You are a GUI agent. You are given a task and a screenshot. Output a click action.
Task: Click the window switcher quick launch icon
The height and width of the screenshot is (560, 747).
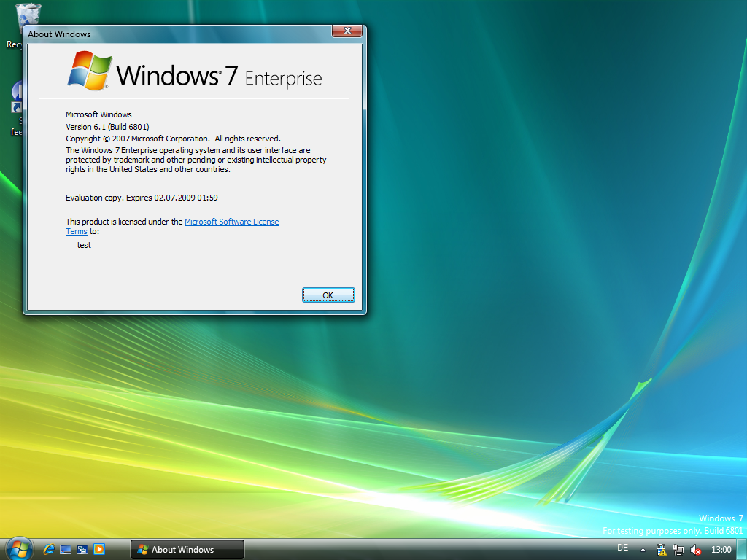(82, 549)
